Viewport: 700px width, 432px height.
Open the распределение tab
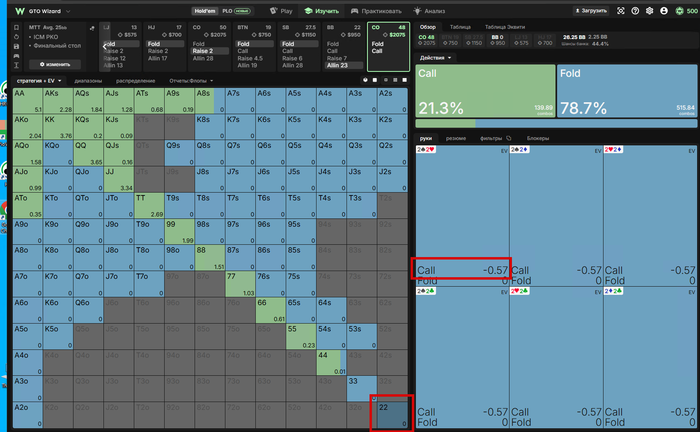(135, 81)
